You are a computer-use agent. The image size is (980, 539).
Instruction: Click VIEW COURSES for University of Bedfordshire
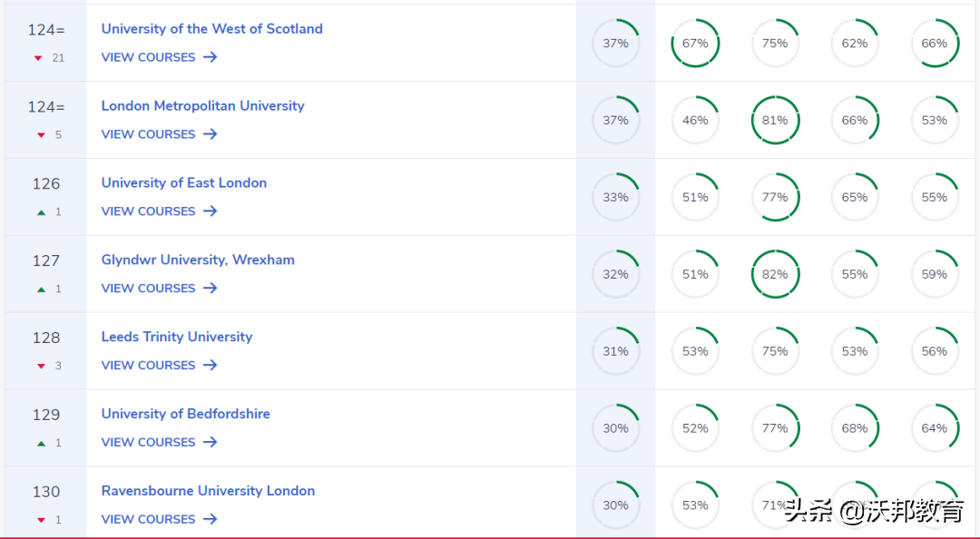pyautogui.click(x=148, y=443)
